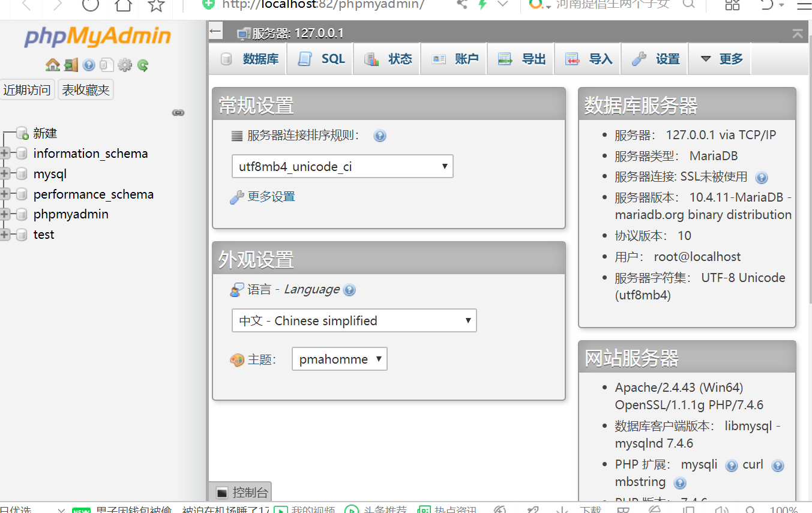
Task: Open the pmahomme theme dropdown
Action: point(340,359)
